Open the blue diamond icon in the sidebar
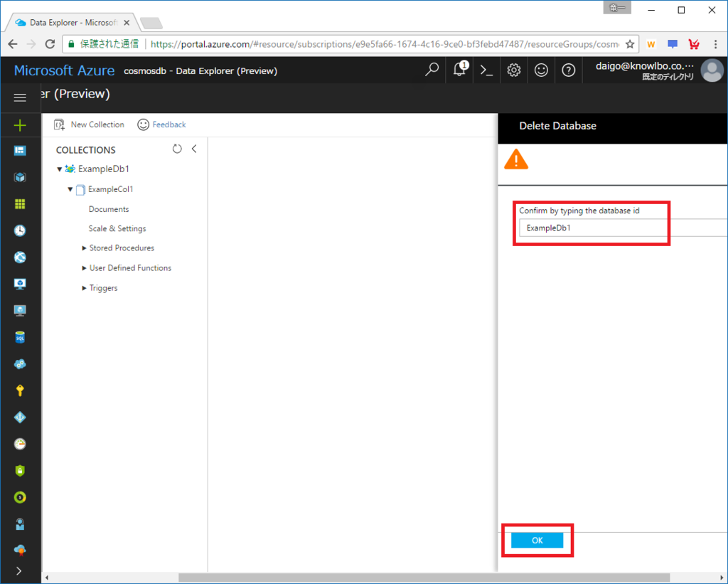The image size is (728, 584). pos(20,418)
